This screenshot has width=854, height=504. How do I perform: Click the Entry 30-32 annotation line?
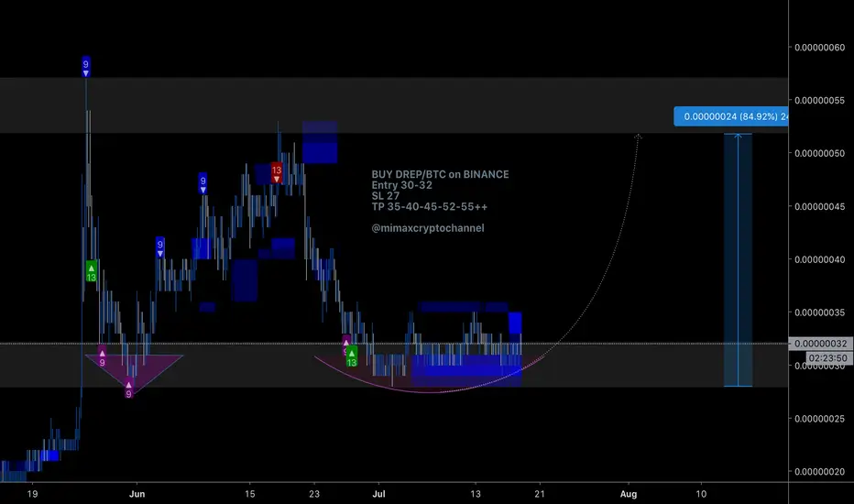click(402, 185)
